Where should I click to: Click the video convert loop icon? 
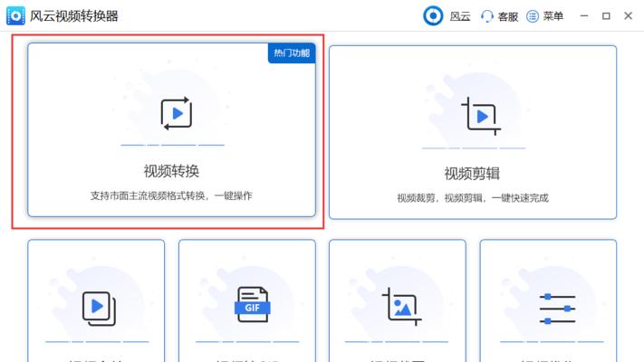pyautogui.click(x=177, y=113)
